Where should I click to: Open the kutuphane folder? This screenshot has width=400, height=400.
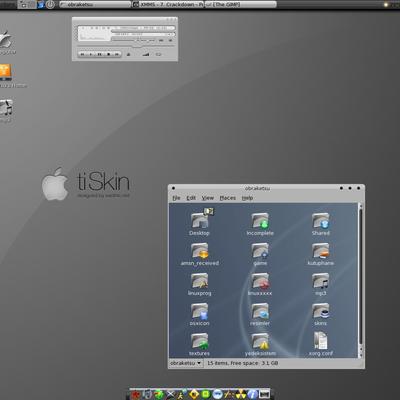(321, 254)
